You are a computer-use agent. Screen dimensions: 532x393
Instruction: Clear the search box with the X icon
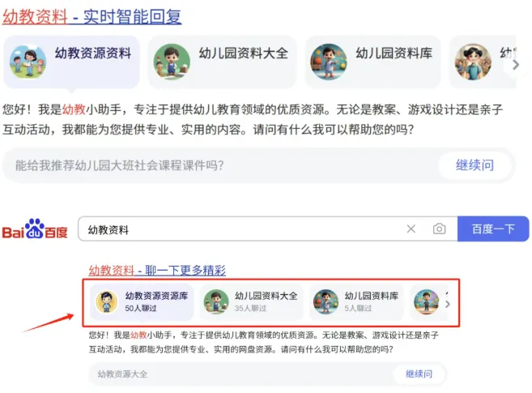pyautogui.click(x=411, y=229)
